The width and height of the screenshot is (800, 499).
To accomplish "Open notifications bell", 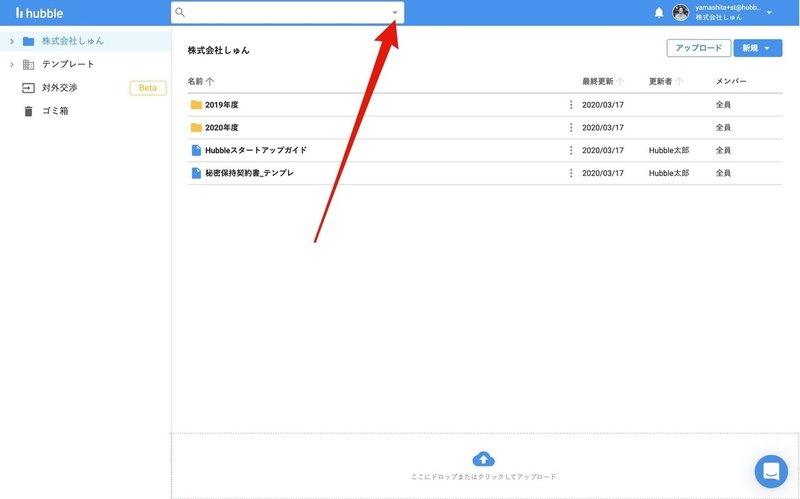I will 659,13.
